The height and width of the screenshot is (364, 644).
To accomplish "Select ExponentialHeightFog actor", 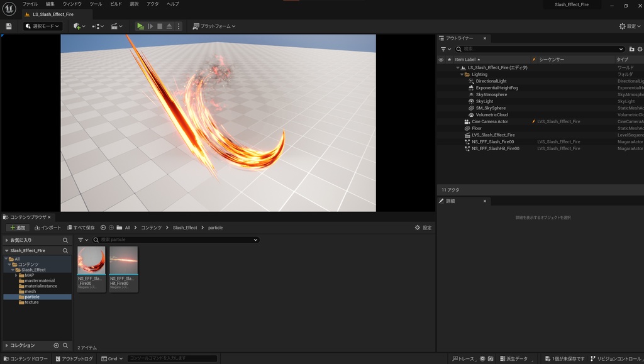I will click(x=497, y=88).
